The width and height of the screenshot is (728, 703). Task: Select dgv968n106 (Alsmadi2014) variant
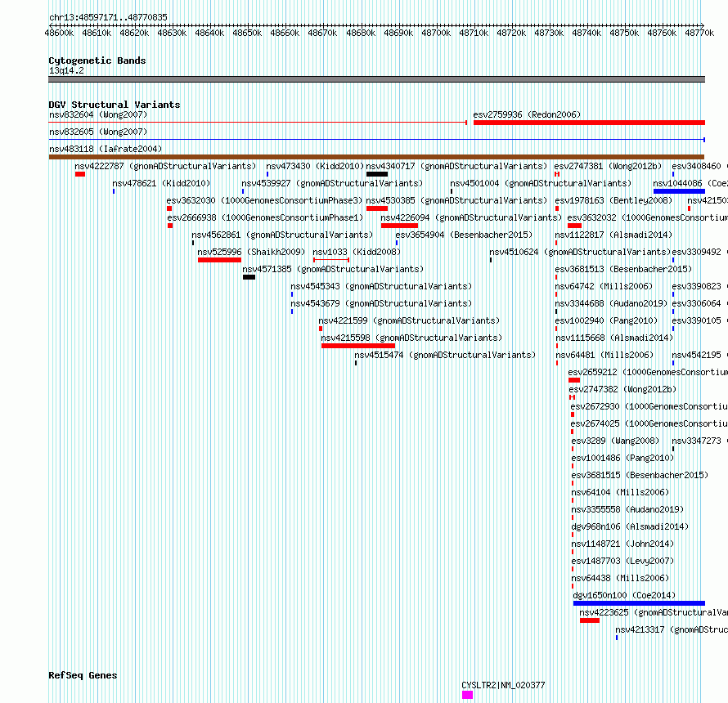(x=630, y=526)
